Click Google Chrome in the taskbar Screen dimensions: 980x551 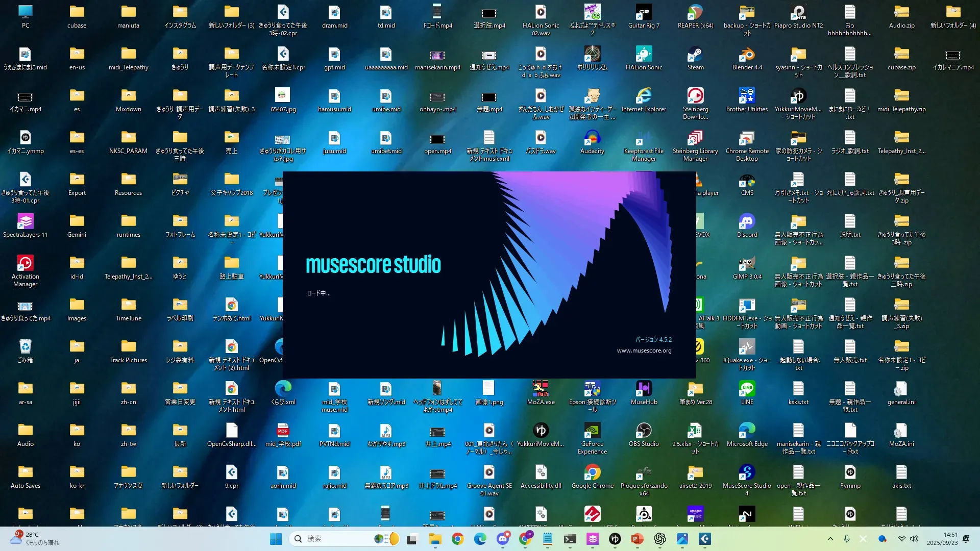tap(457, 539)
